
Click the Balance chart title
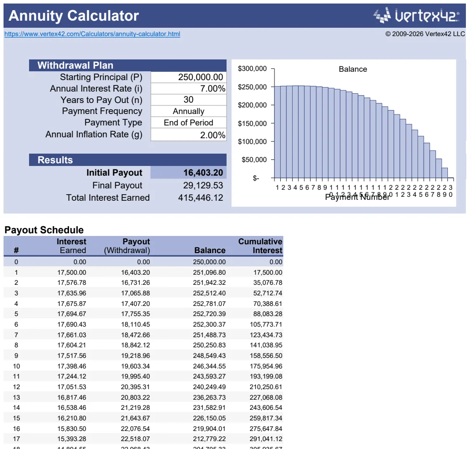[353, 69]
